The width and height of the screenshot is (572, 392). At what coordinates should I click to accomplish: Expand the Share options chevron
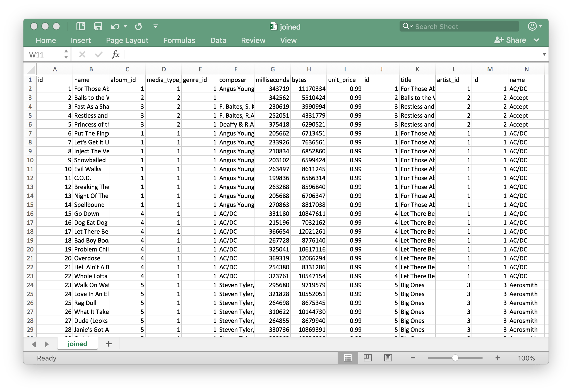[536, 40]
